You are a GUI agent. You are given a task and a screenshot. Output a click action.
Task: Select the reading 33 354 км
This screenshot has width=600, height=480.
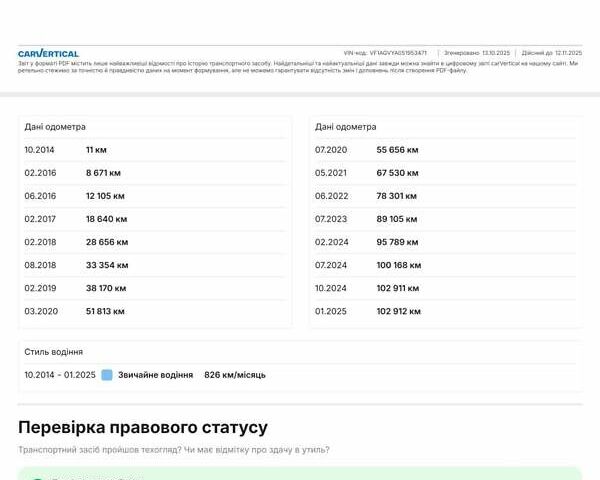tap(107, 265)
